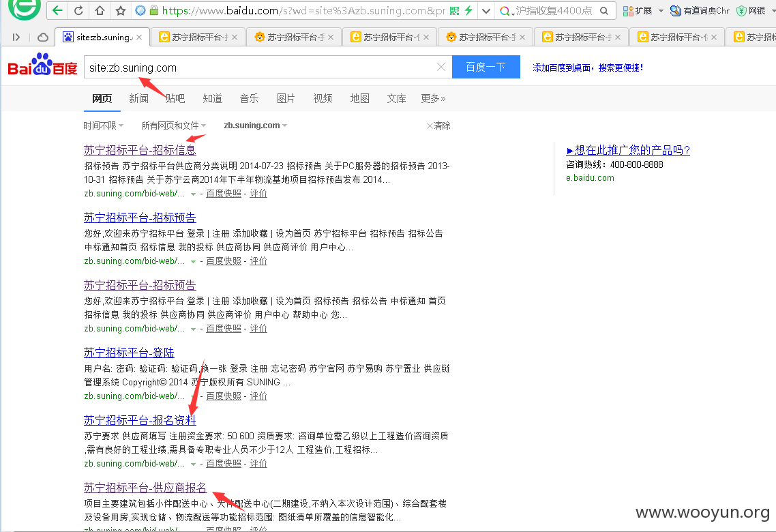Click 评价 for 报名资料 result
The width and height of the screenshot is (776, 532).
[258, 464]
